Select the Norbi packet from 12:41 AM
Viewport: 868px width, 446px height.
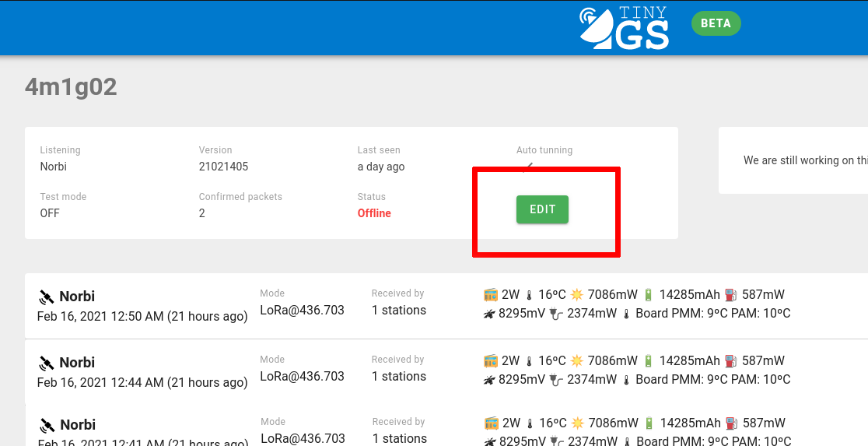pos(78,425)
